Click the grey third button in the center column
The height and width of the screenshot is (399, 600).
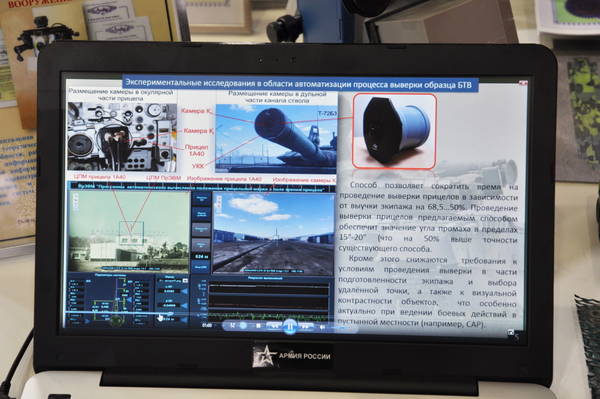coord(201,229)
